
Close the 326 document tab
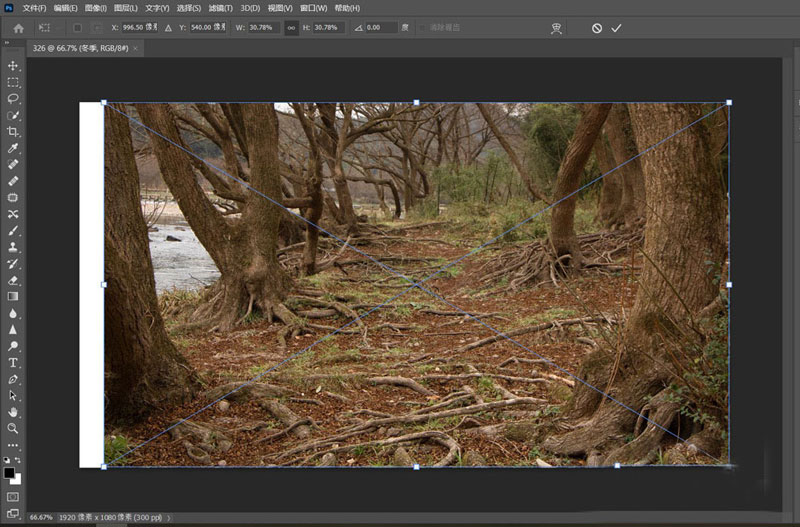(x=136, y=48)
